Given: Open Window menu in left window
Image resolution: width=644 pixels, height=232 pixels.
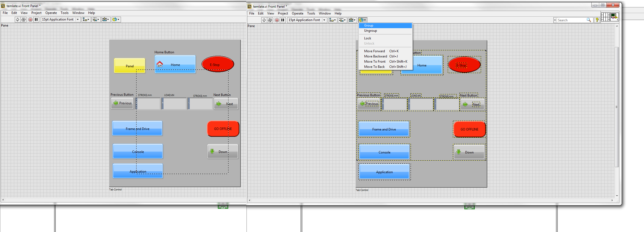Looking at the screenshot, I should point(78,13).
